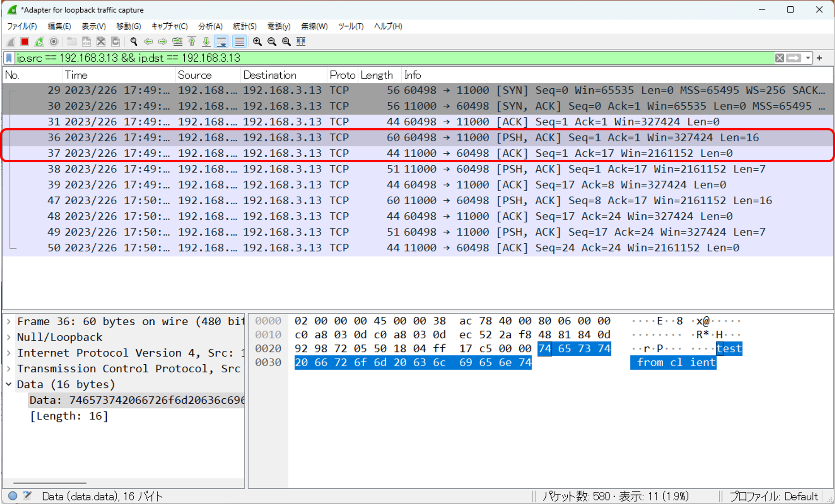Viewport: 835px width, 504px height.
Task: Open the ツール(T) menu
Action: pos(351,26)
